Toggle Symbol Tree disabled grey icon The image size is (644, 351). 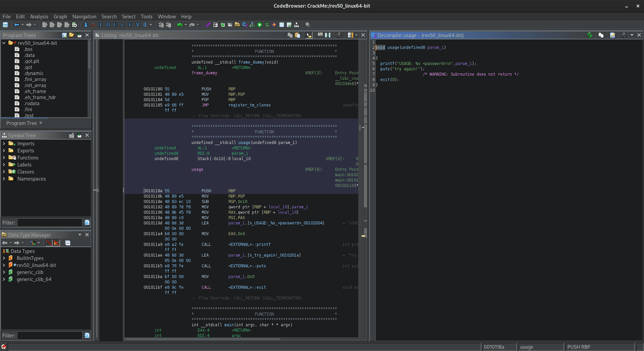point(72,135)
